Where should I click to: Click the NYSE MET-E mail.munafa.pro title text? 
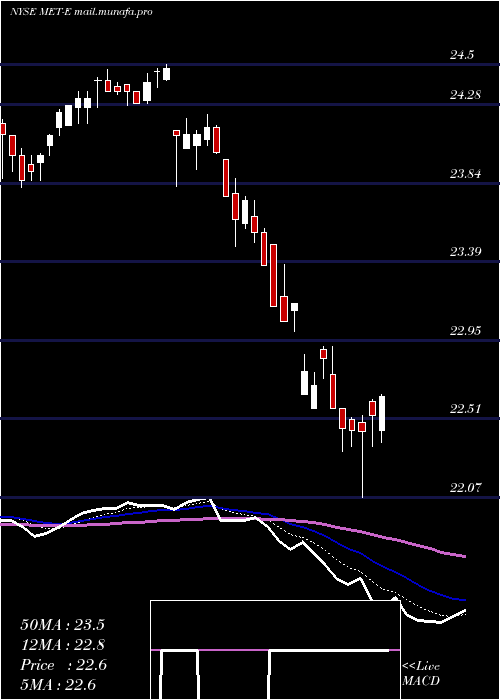81,12
